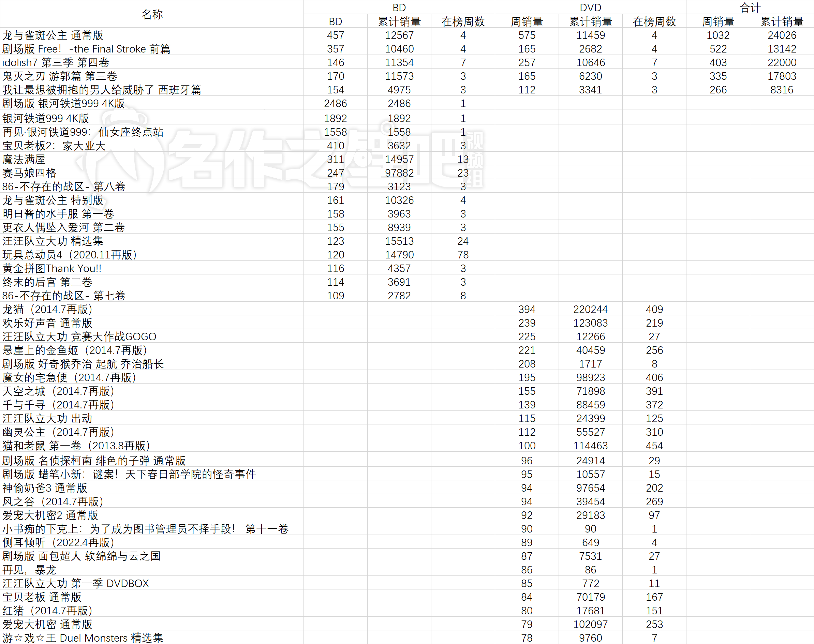814x644 pixels.
Task: Select 终末的后宫 第二卷
Action: [47, 282]
